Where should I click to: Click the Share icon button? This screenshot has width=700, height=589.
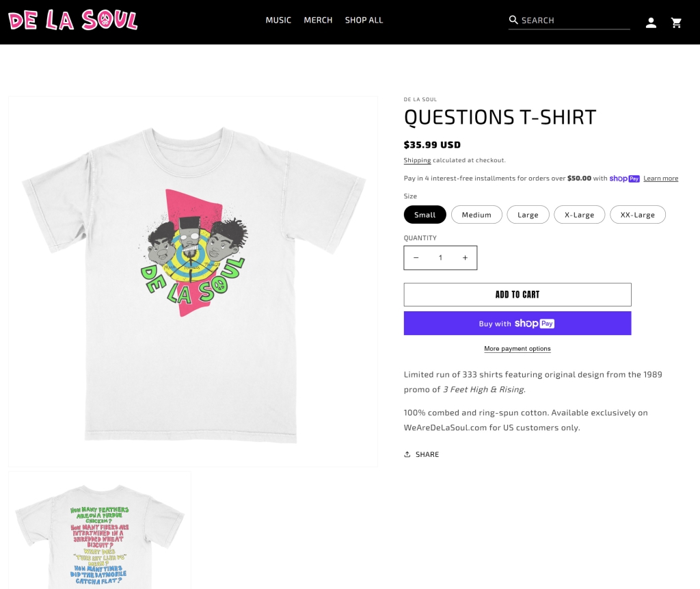421,454
